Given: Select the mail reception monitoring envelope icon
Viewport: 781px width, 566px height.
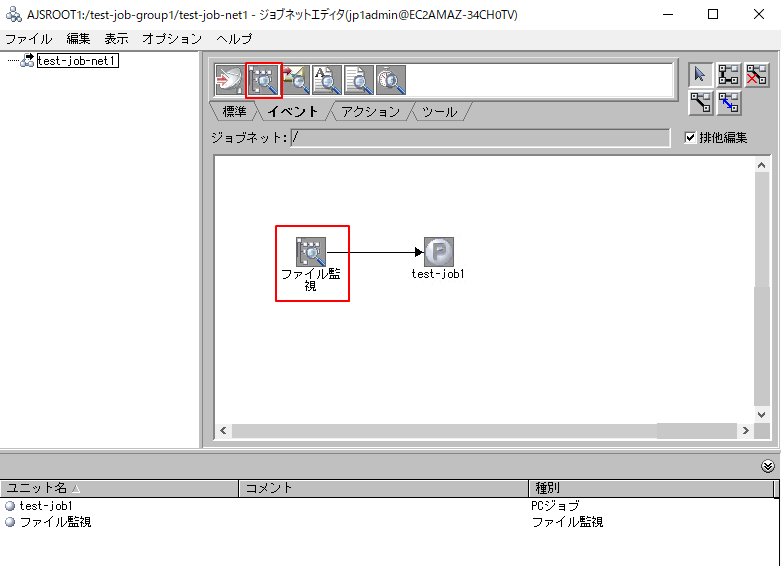Looking at the screenshot, I should tap(295, 80).
